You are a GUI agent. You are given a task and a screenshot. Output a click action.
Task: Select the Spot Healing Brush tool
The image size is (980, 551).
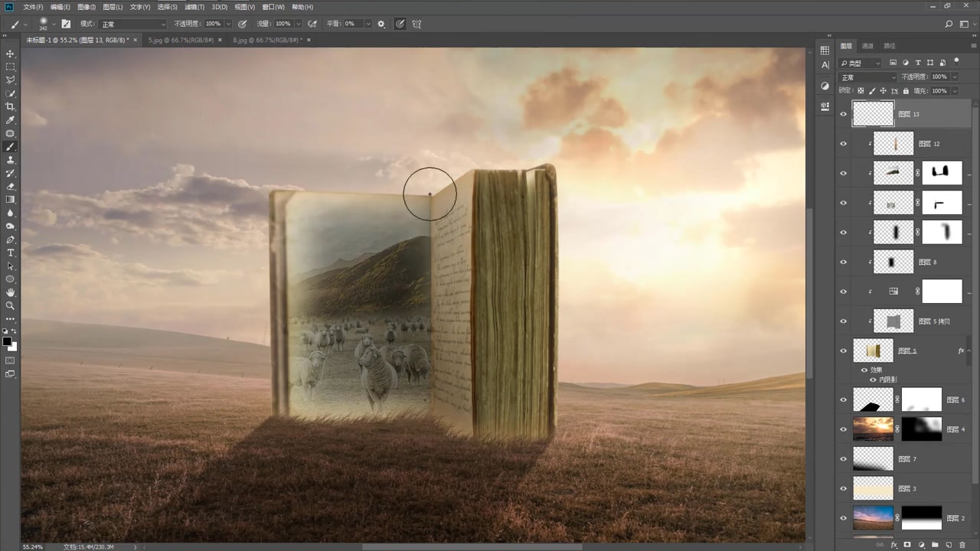click(10, 133)
